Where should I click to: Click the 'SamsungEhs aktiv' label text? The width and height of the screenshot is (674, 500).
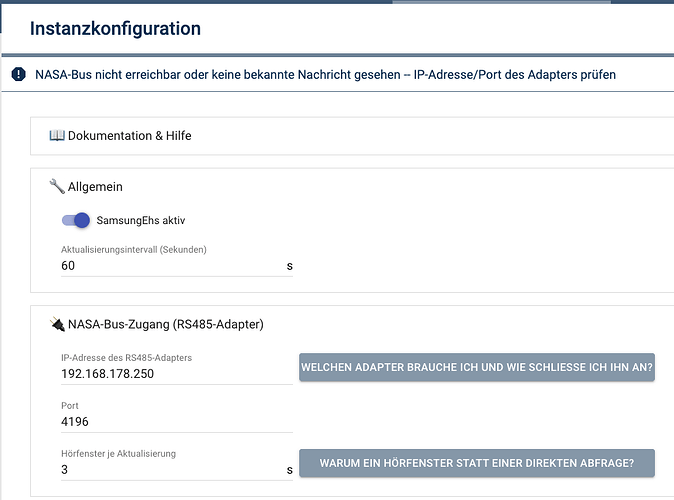click(x=141, y=221)
